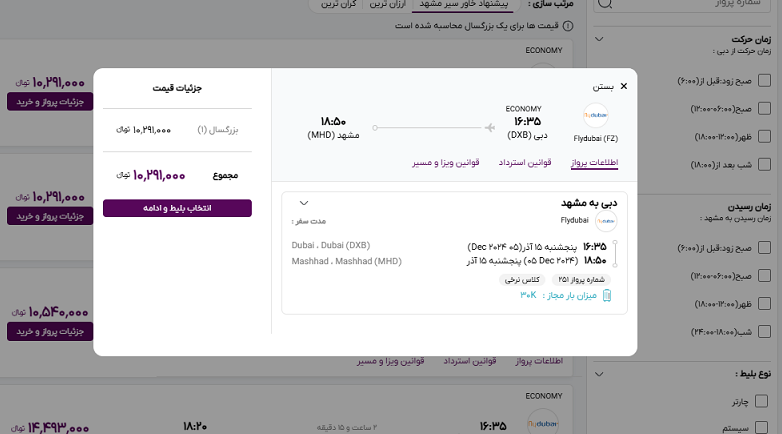Click بزرگسال (1) passenger row label
This screenshot has width=782, height=434.
tap(218, 130)
